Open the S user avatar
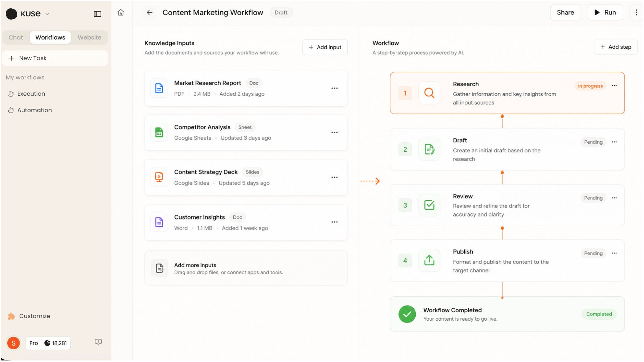644x362 pixels. click(x=13, y=343)
